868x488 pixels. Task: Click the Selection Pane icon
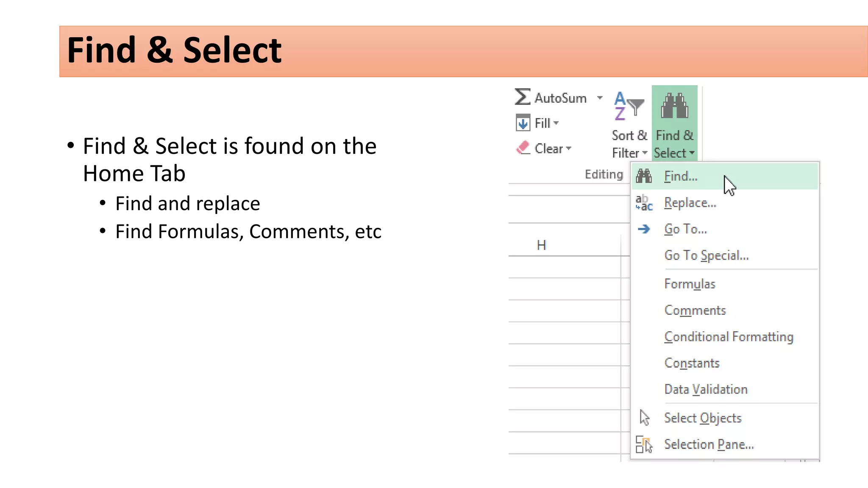644,444
